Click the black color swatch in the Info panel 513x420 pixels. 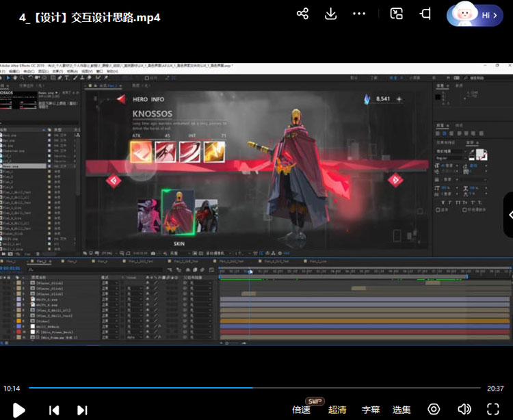pyautogui.click(x=438, y=97)
